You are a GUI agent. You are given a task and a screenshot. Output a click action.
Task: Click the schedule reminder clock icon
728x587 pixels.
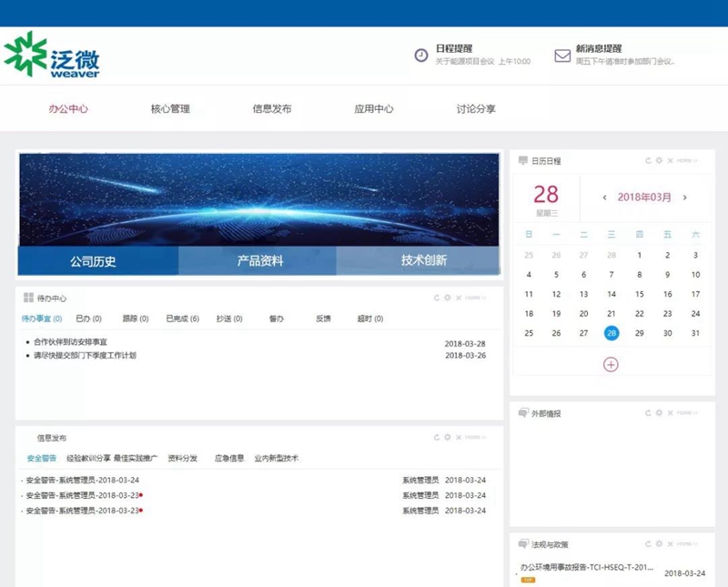421,56
